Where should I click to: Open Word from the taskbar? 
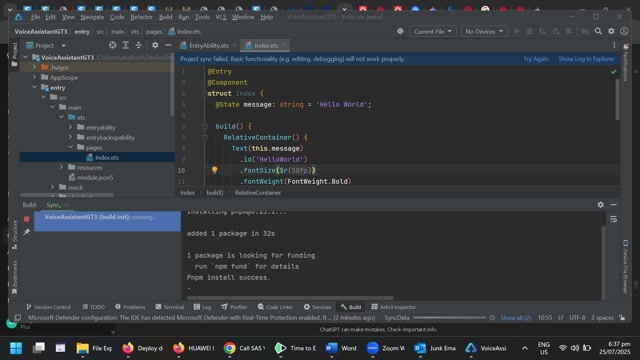click(341, 348)
